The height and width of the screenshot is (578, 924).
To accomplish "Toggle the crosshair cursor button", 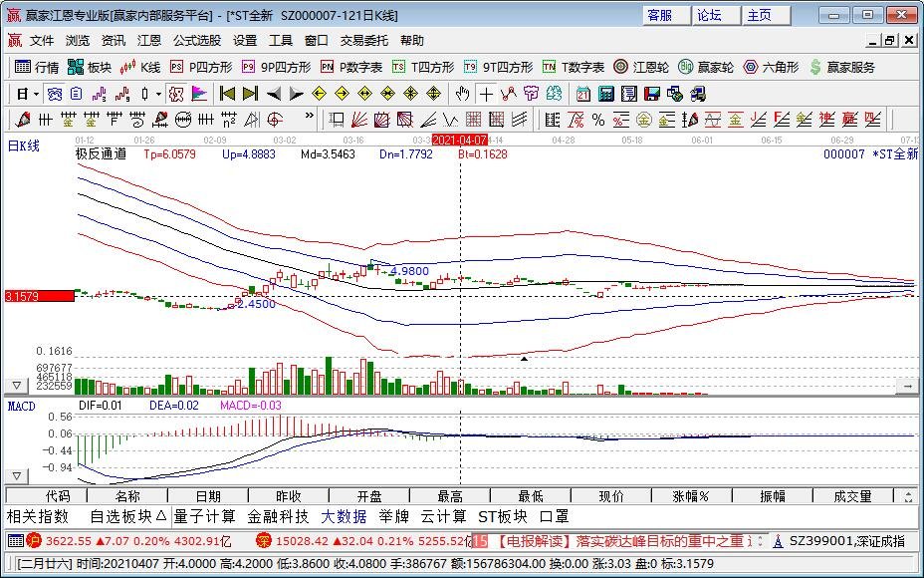I will coord(486,94).
